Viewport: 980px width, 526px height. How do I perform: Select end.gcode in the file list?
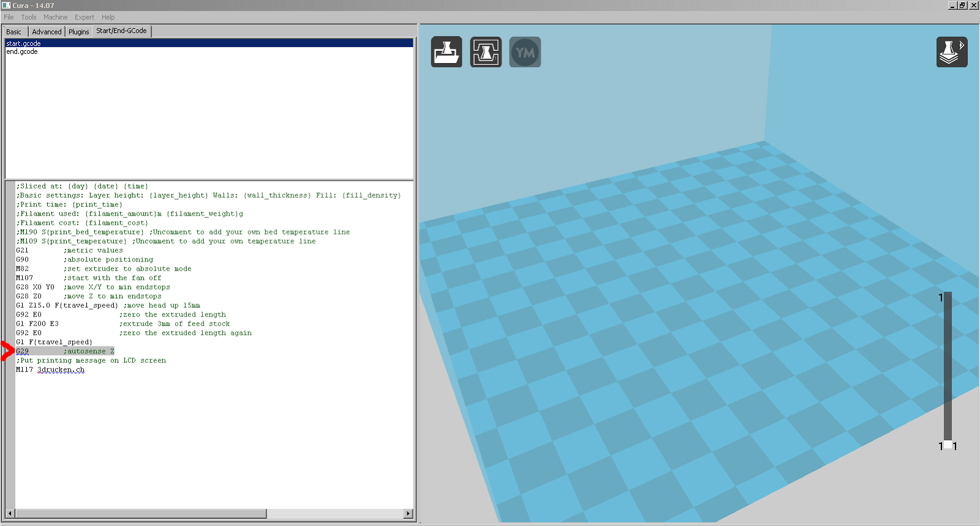click(x=209, y=51)
